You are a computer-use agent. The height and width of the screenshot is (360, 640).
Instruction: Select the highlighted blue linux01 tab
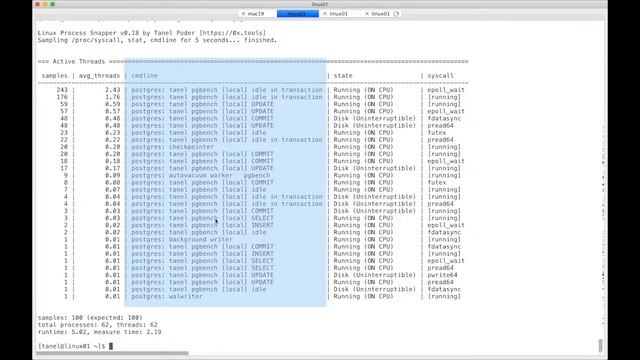[x=298, y=14]
